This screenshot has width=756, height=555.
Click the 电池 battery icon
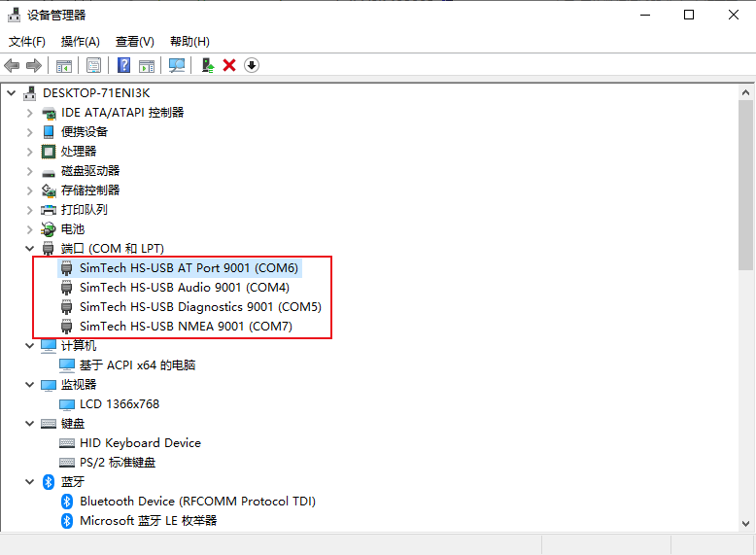49,229
